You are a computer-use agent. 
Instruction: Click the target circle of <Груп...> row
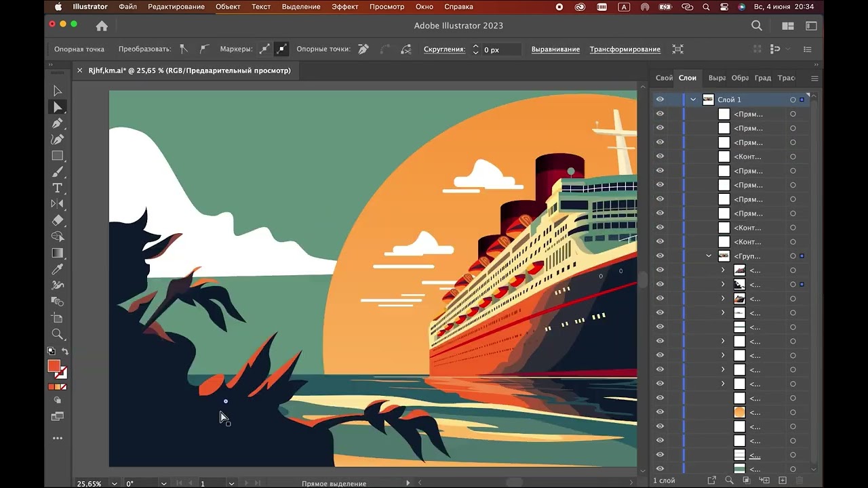pos(793,256)
